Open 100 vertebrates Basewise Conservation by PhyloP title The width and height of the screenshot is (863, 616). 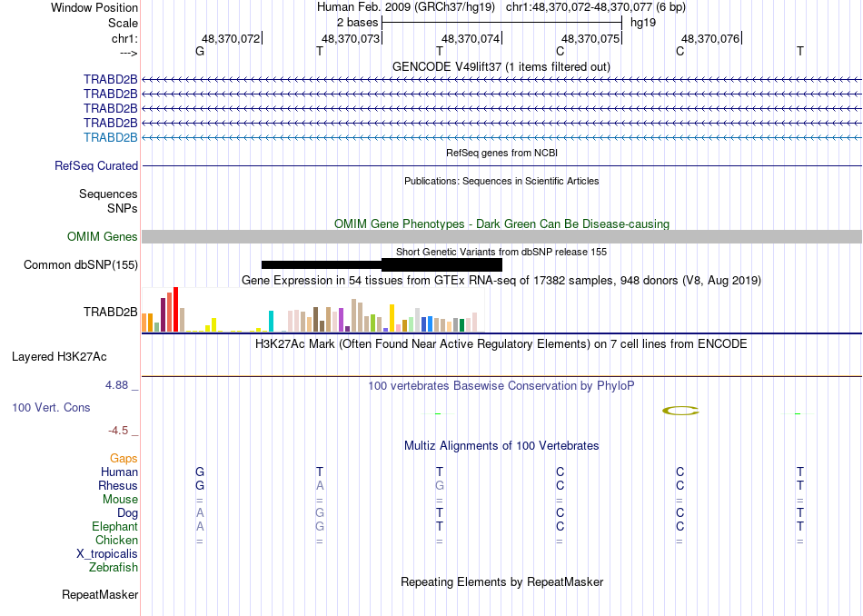(501, 386)
